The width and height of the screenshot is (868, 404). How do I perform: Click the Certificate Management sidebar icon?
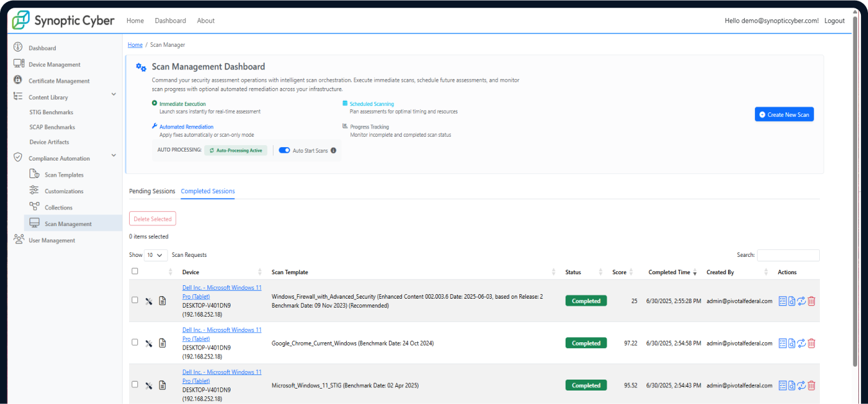[x=18, y=81]
